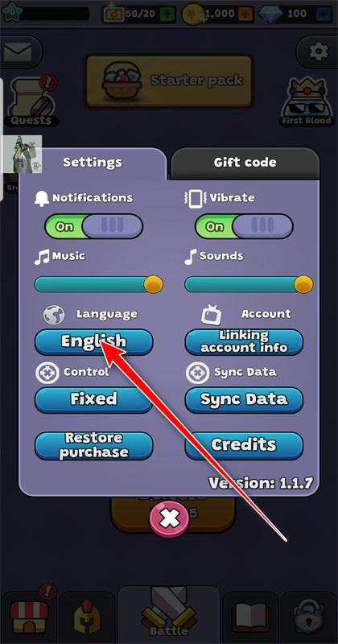The width and height of the screenshot is (338, 644).
Task: Click the Sync Data button
Action: [x=244, y=400]
